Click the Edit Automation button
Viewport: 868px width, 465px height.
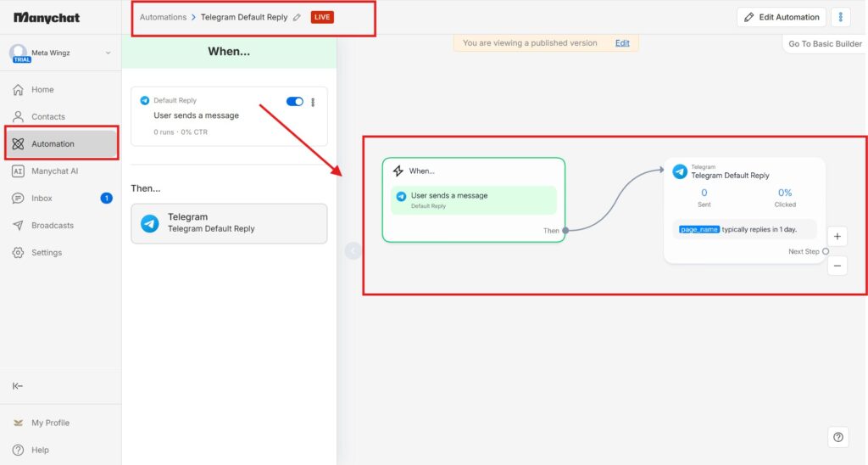pos(781,17)
